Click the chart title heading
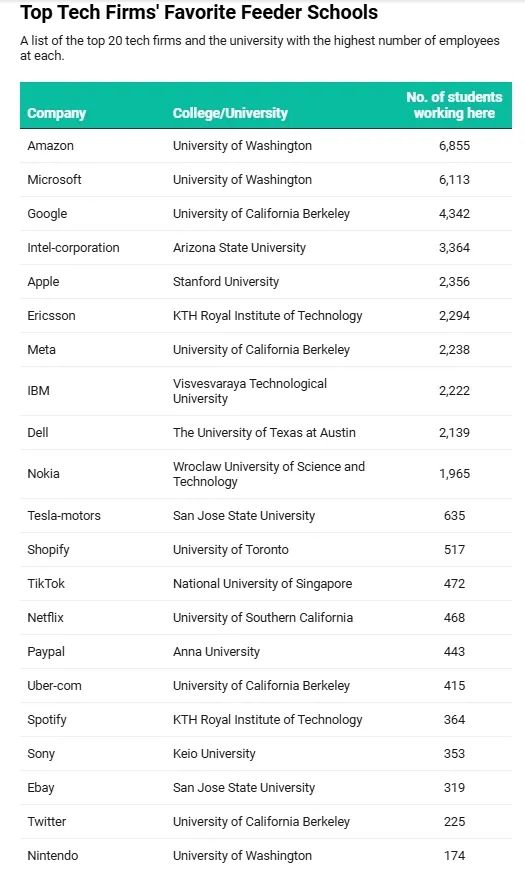This screenshot has width=525, height=870. [199, 12]
